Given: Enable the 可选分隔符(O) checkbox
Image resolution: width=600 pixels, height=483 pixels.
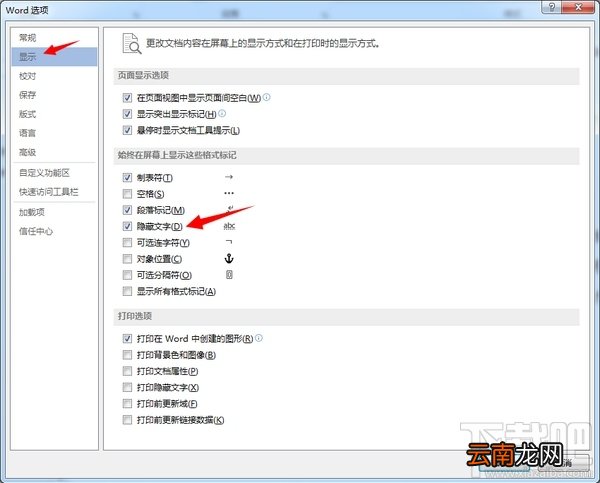Looking at the screenshot, I should click(x=127, y=275).
